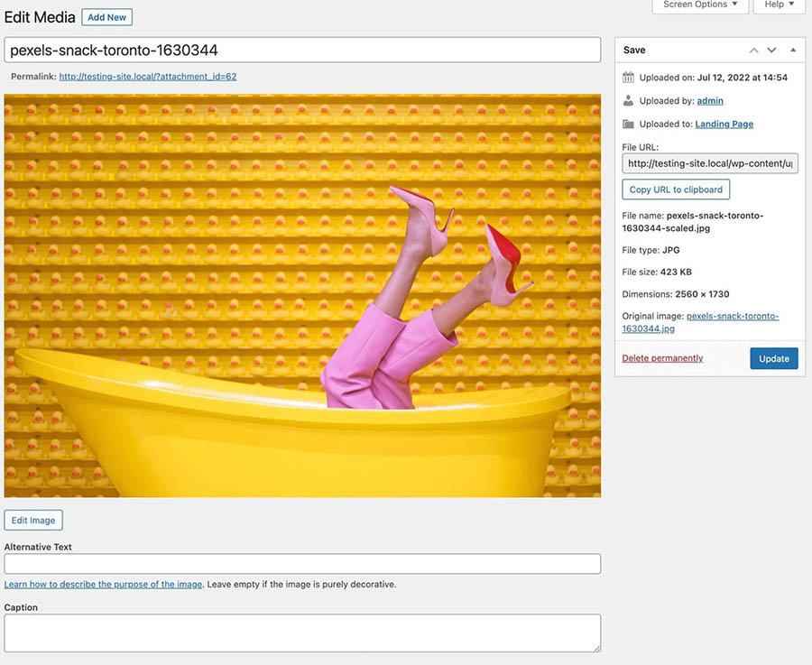Open the image purpose description help link
Screen dimensions: 812x665
click(x=103, y=585)
